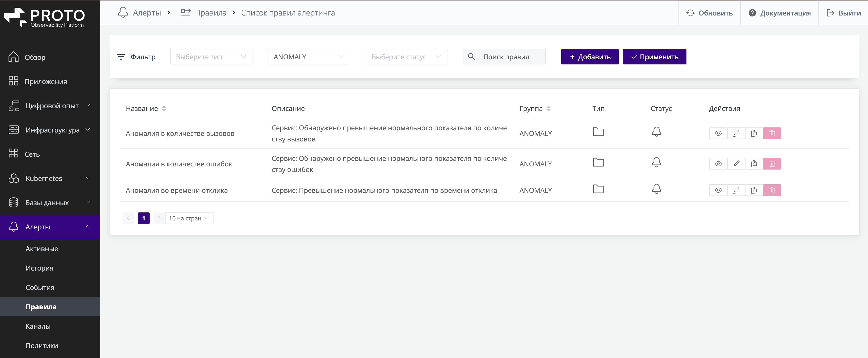Screen dimensions: 868x358
Task: Open the 10 на стран page size dropdown
Action: pyautogui.click(x=189, y=218)
